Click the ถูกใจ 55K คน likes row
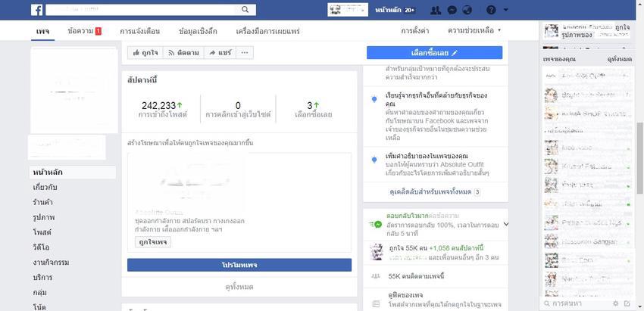 click(436, 253)
